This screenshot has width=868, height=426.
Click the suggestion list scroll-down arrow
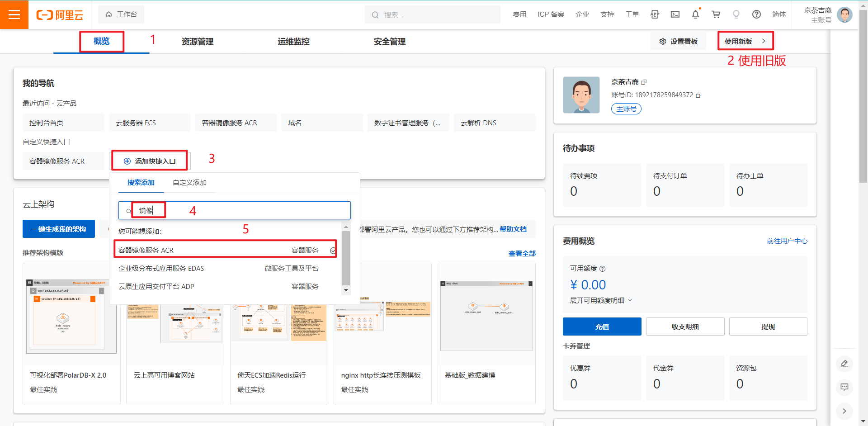346,290
